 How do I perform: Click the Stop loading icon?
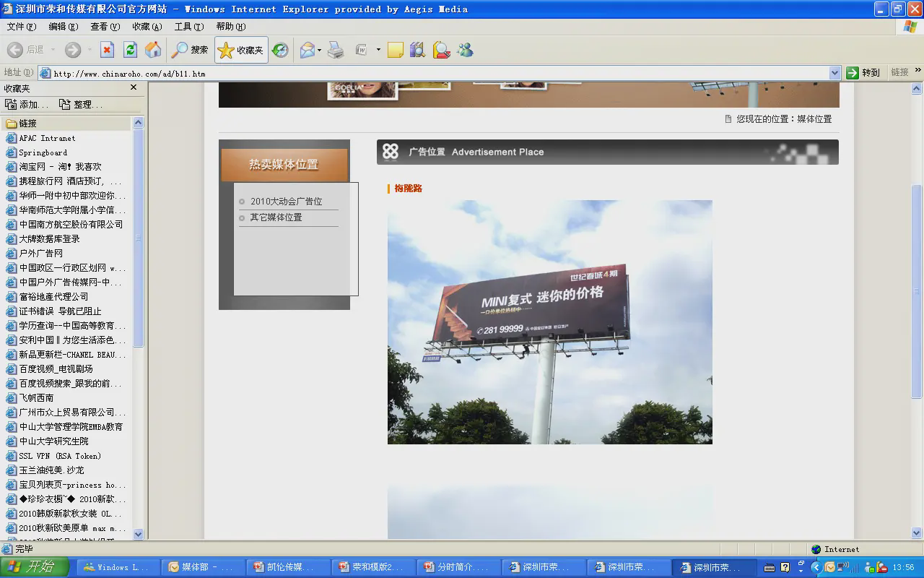pos(107,50)
